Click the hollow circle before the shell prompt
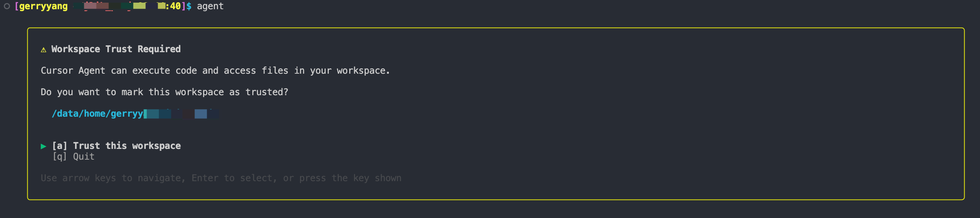 click(x=7, y=6)
